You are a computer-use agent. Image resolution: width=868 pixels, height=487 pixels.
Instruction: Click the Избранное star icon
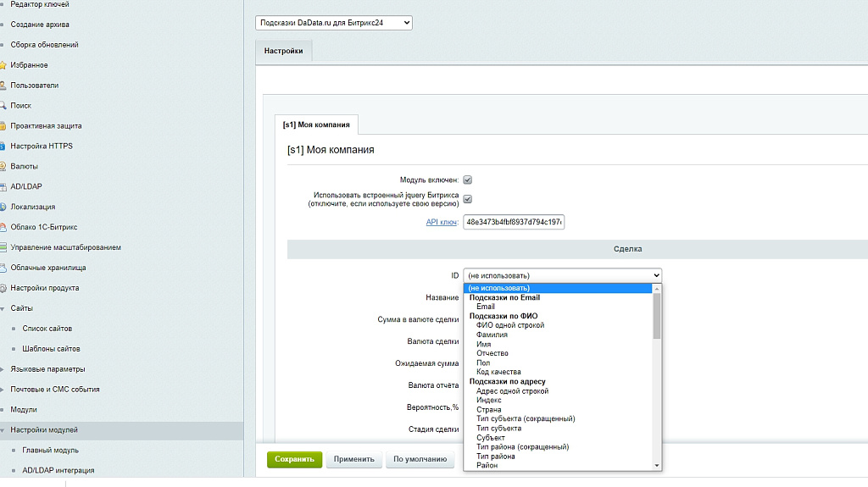(3, 65)
